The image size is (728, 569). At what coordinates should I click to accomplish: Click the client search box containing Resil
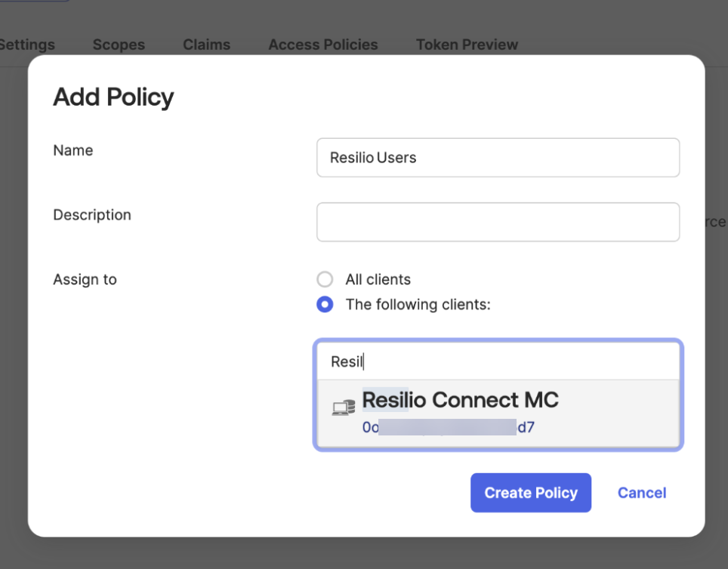click(x=498, y=361)
